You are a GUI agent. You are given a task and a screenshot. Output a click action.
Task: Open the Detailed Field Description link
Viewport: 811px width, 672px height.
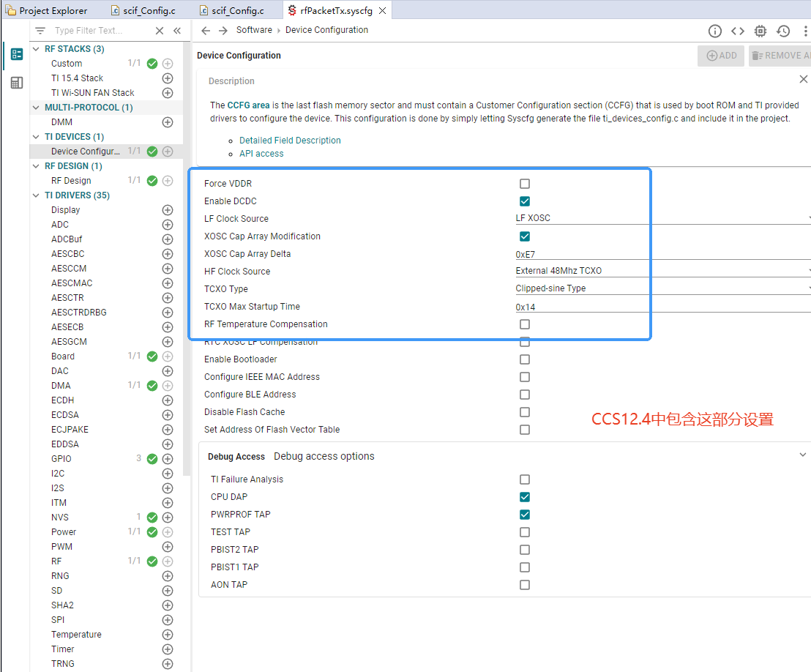(290, 141)
